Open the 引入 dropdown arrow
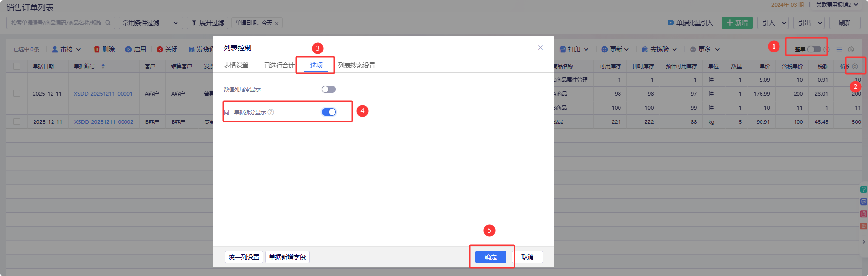 (784, 23)
